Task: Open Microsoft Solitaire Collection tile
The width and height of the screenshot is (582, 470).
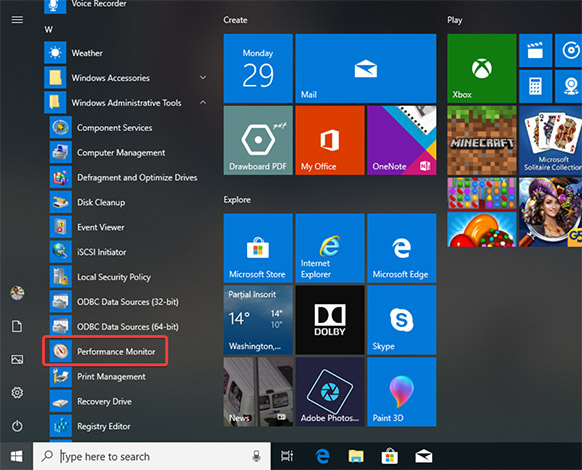Action: 550,140
